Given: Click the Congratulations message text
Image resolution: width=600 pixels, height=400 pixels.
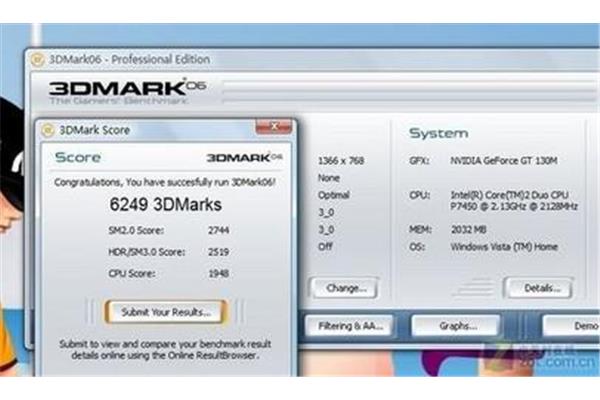Looking at the screenshot, I should 165,182.
